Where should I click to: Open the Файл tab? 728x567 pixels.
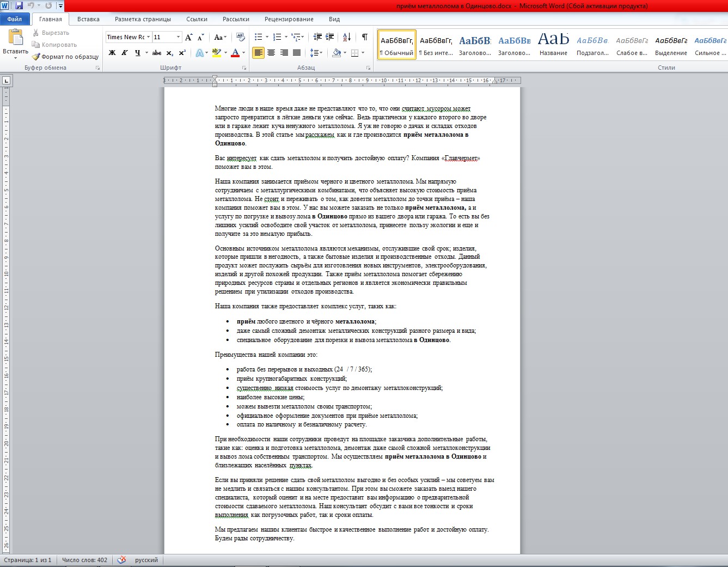pos(15,19)
